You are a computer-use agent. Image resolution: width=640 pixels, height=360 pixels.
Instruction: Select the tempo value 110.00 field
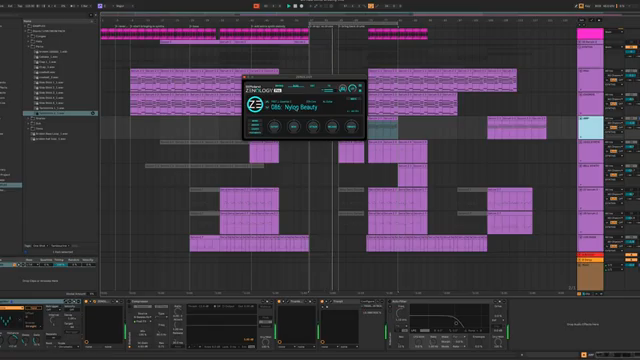pyautogui.click(x=30, y=6)
